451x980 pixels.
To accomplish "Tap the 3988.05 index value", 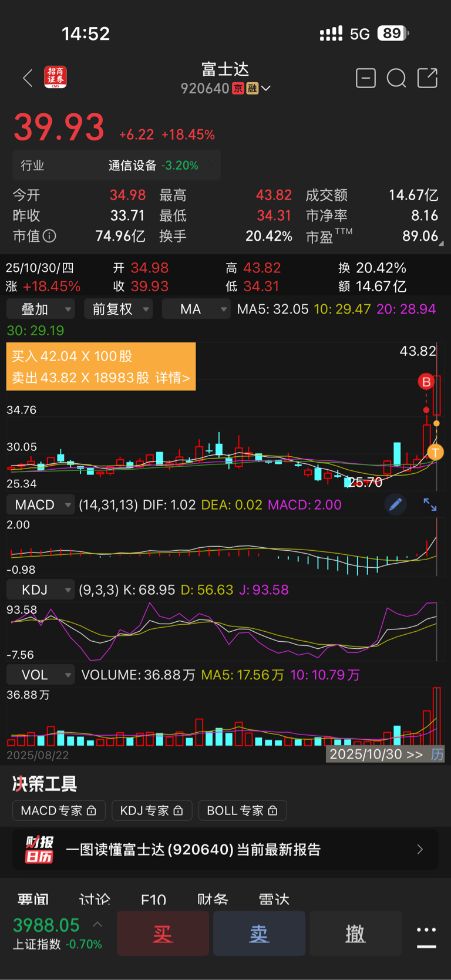I will [x=46, y=925].
